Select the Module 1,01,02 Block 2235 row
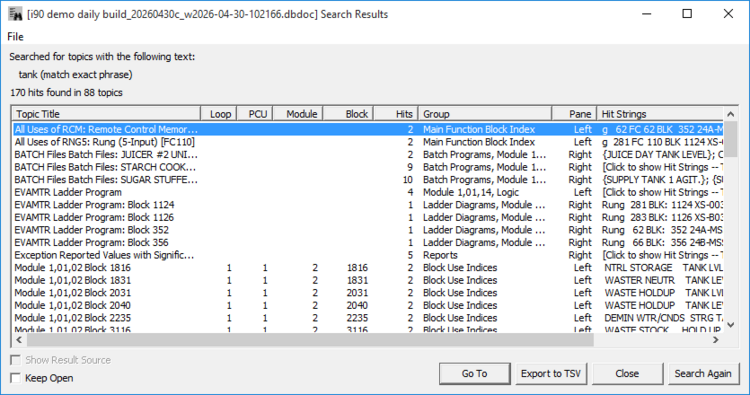Screen dimensions: 750x395 (x=368, y=318)
